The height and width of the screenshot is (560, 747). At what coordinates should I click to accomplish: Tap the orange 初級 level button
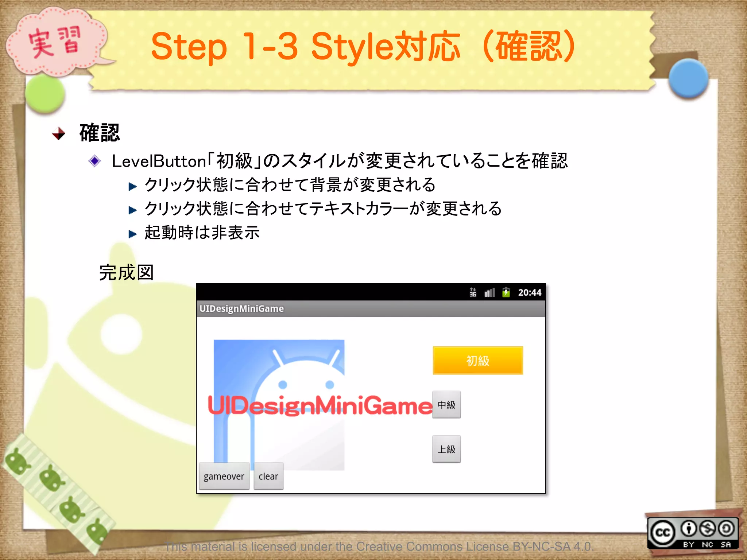(478, 361)
